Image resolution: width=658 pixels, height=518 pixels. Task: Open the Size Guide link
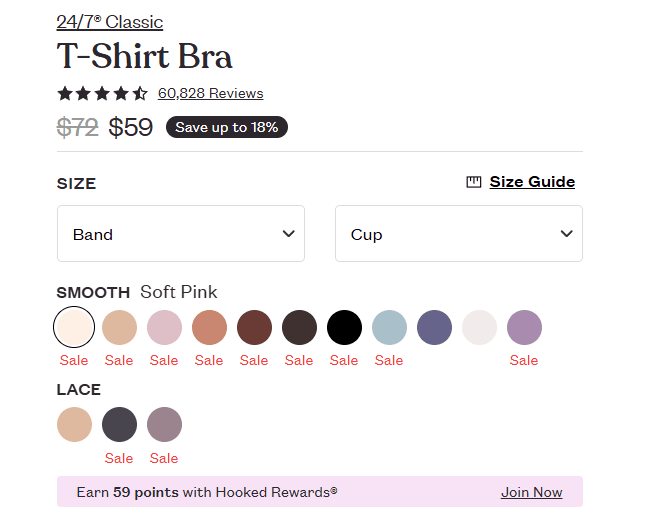coord(532,182)
